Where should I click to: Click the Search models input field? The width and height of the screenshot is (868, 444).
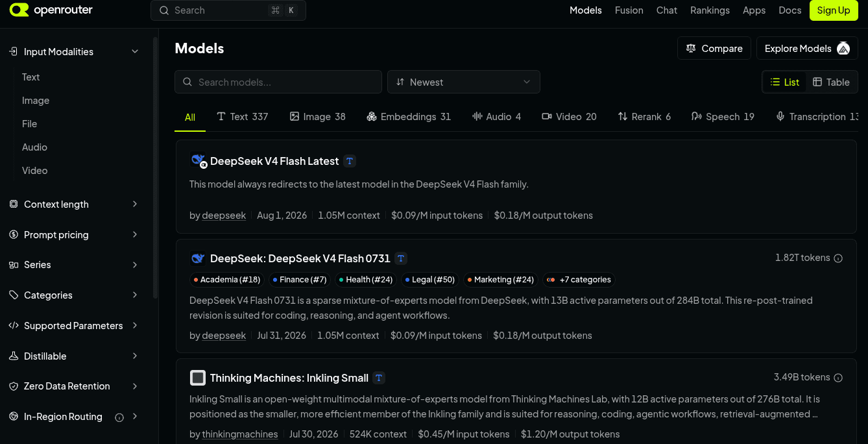[x=278, y=82]
